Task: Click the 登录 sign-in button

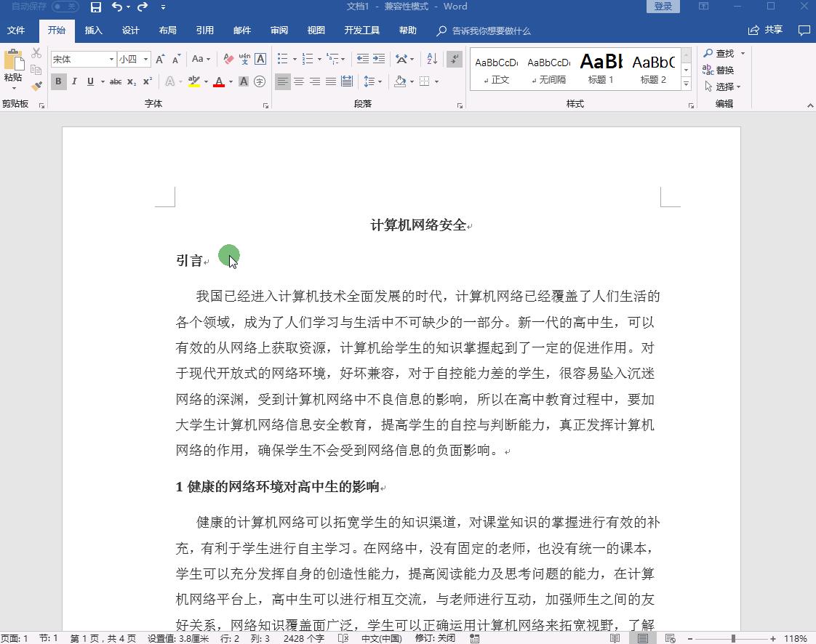Action: [662, 6]
